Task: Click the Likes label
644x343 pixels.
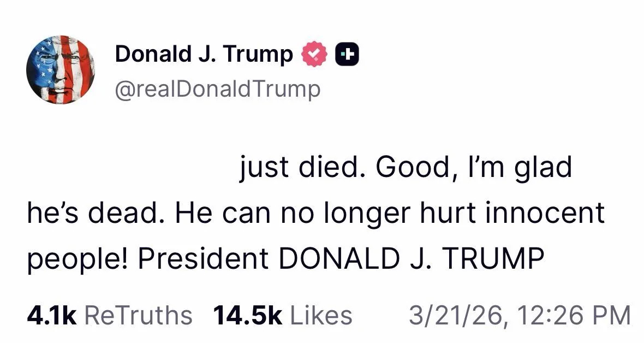Action: coord(321,314)
